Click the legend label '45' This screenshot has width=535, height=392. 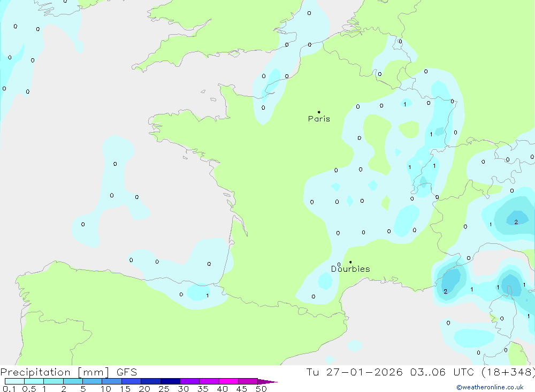pos(242,389)
